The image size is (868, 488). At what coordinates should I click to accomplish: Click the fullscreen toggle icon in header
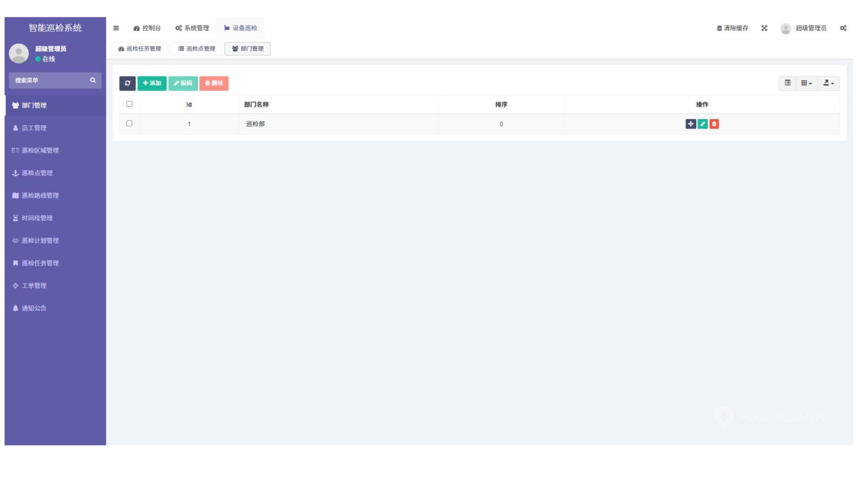tap(764, 28)
